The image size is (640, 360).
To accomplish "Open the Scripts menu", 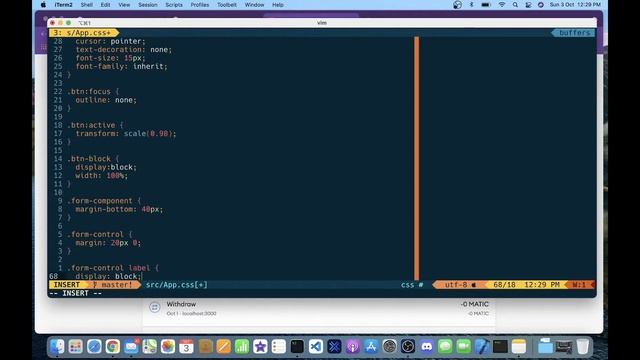I will [174, 5].
